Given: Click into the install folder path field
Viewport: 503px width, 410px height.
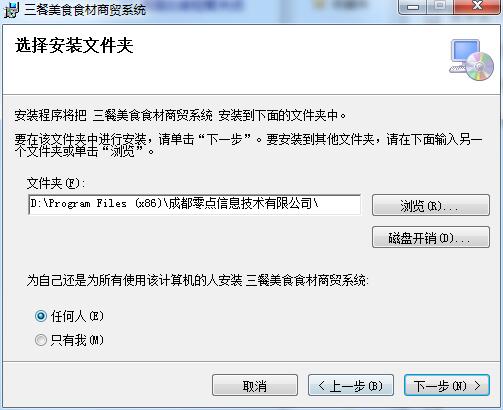Looking at the screenshot, I should coord(195,204).
